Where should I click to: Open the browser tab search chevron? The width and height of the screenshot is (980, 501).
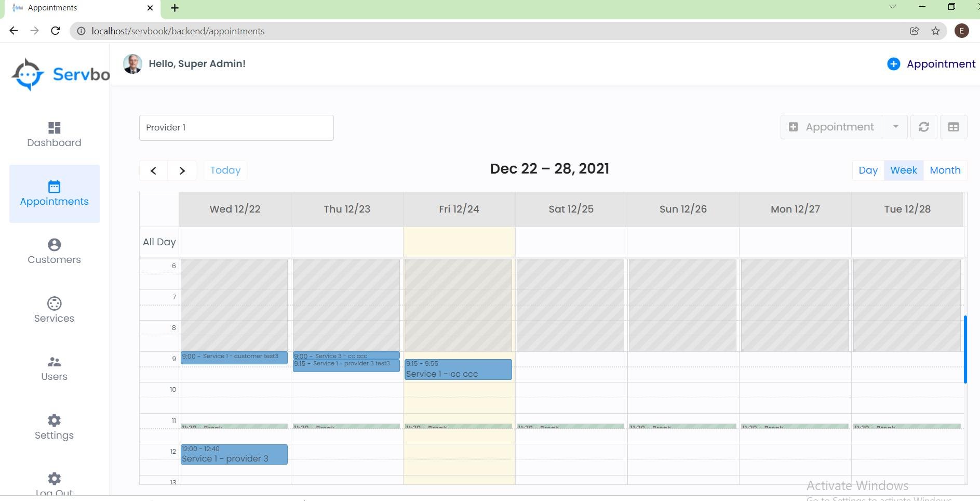tap(892, 7)
